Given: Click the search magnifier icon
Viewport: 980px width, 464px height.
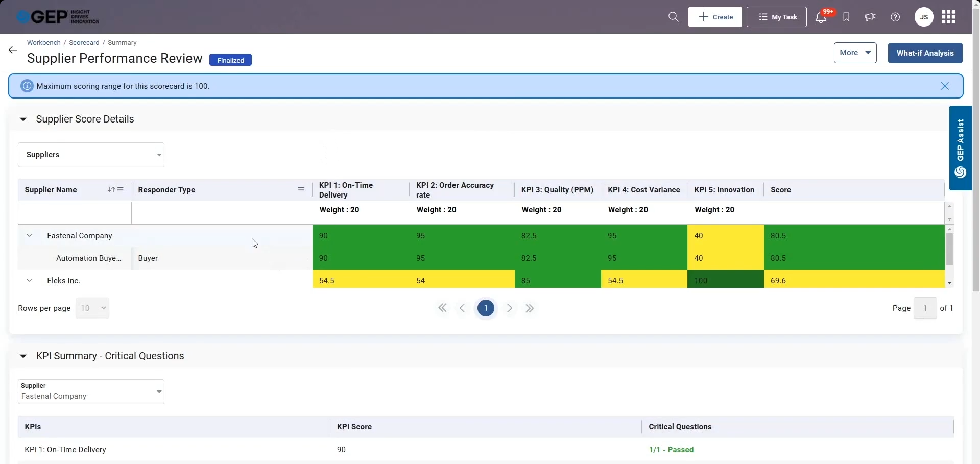Looking at the screenshot, I should pos(673,17).
